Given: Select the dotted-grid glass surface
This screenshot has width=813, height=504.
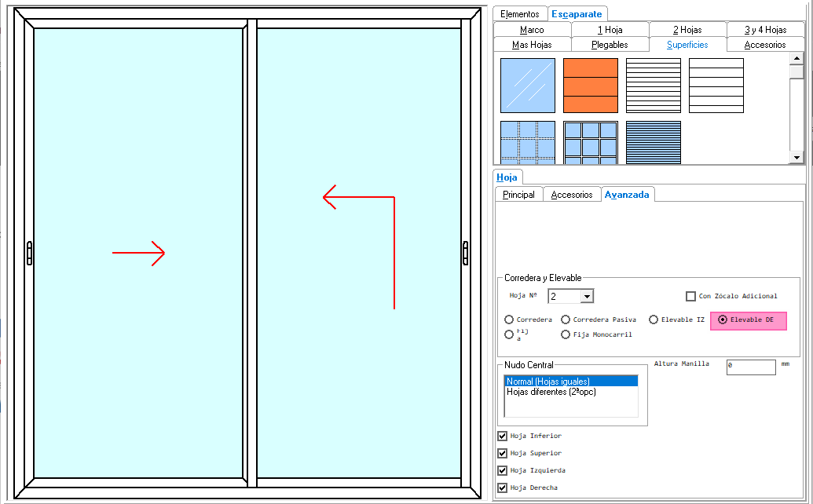Looking at the screenshot, I should coord(527,142).
